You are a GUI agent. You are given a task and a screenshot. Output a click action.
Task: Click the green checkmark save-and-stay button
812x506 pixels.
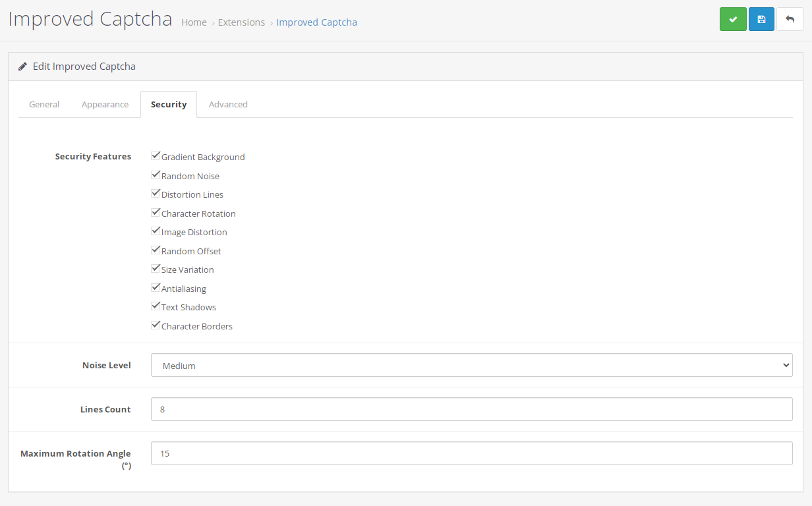[733, 19]
